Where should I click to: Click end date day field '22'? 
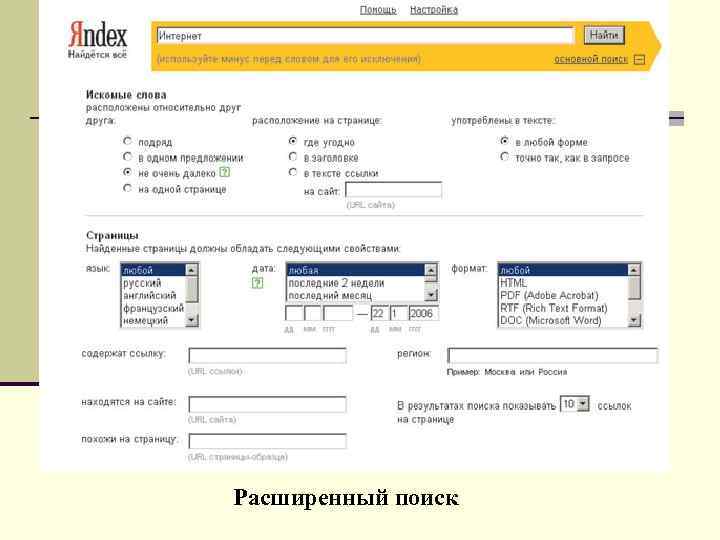pyautogui.click(x=380, y=314)
